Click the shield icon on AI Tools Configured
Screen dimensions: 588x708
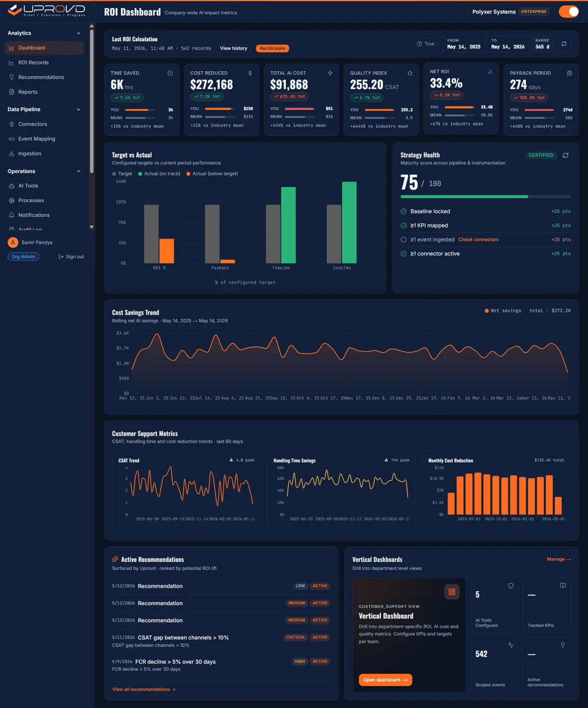click(x=511, y=585)
